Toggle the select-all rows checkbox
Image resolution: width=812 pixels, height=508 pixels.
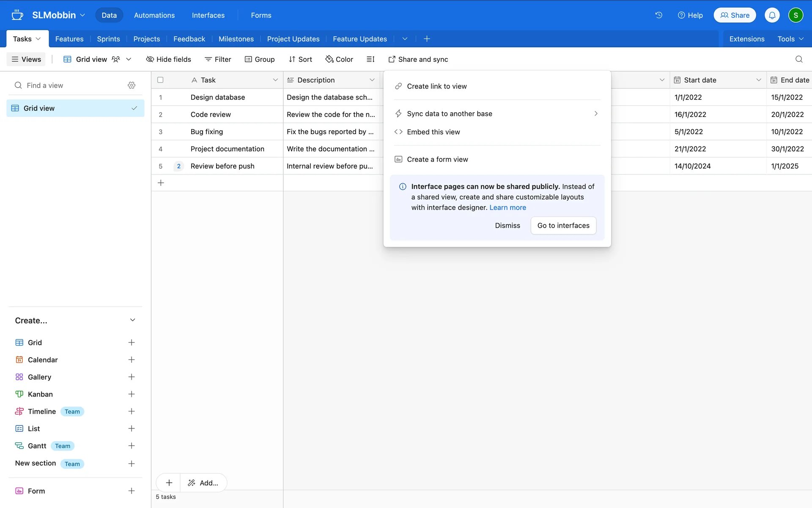coord(160,80)
